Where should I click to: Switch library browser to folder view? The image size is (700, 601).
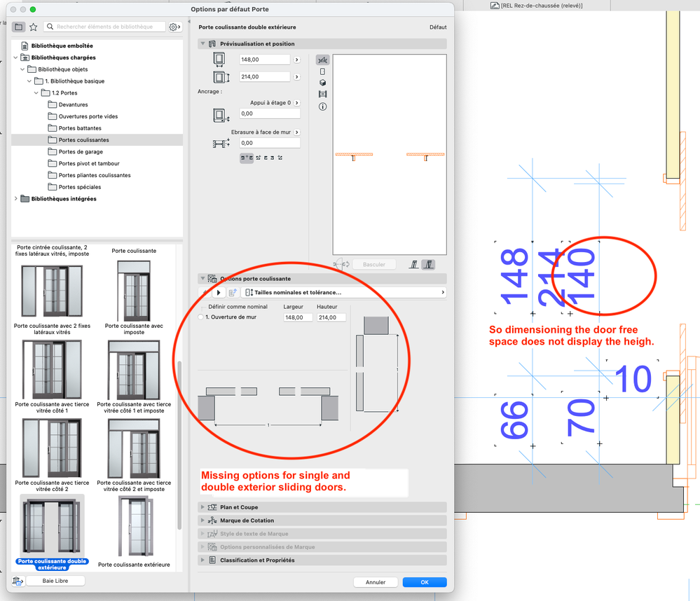[19, 27]
